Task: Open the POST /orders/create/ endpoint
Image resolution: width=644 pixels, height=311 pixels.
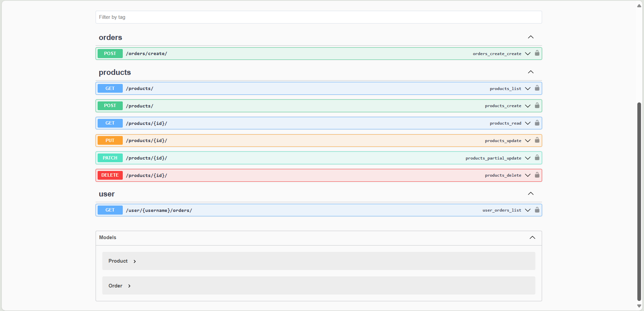Action: 319,54
